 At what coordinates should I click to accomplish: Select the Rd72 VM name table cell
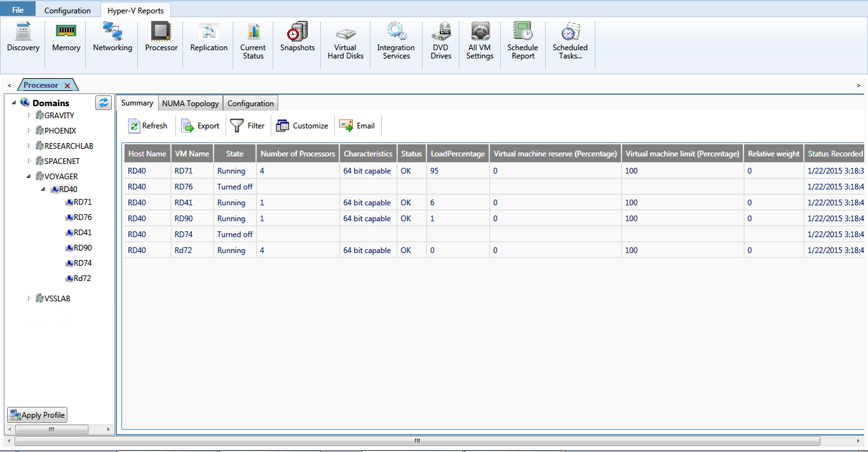coord(192,250)
